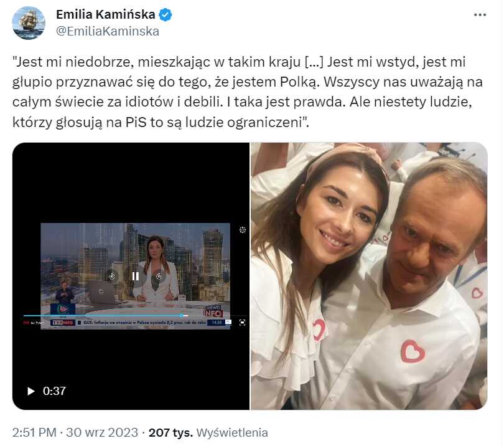Open the three-dot more options menu
Image resolution: width=504 pixels, height=446 pixels.
[x=480, y=15]
